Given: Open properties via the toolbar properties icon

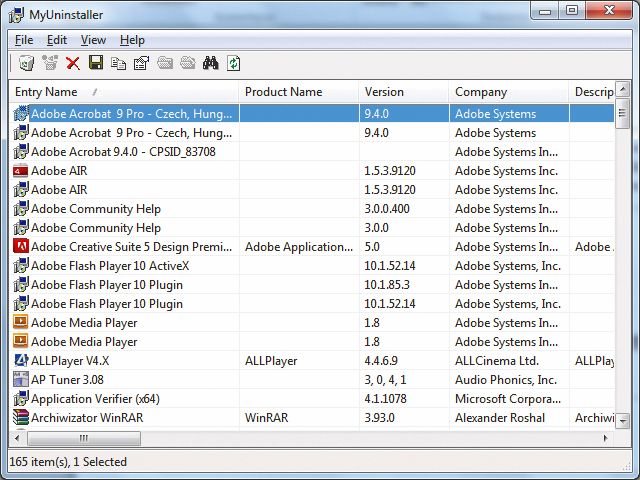Looking at the screenshot, I should point(141,63).
